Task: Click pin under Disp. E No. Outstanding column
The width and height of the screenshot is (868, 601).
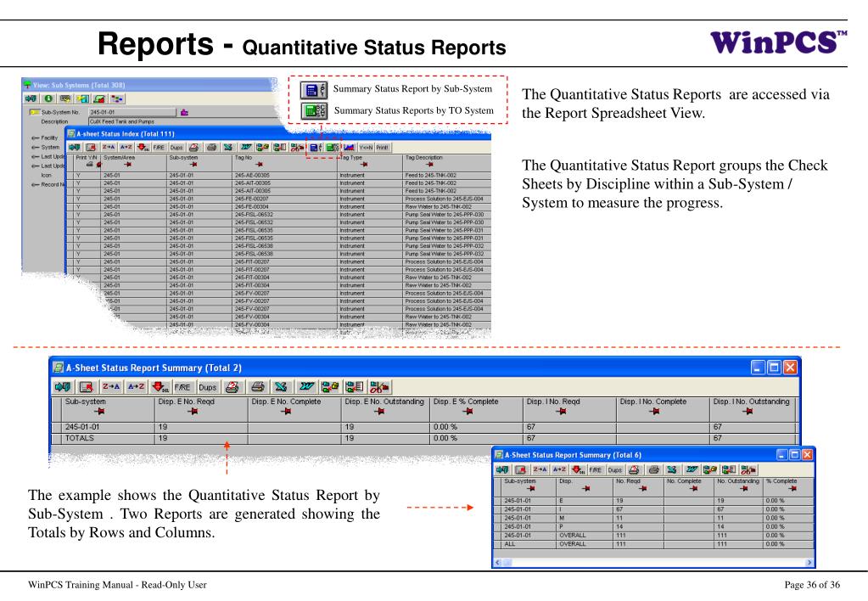Action: coord(379,411)
